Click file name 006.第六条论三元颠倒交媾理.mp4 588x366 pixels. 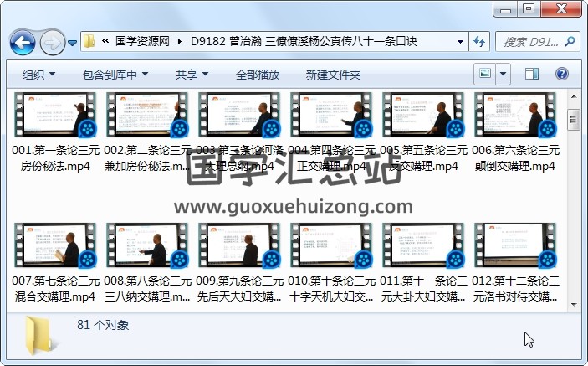515,158
